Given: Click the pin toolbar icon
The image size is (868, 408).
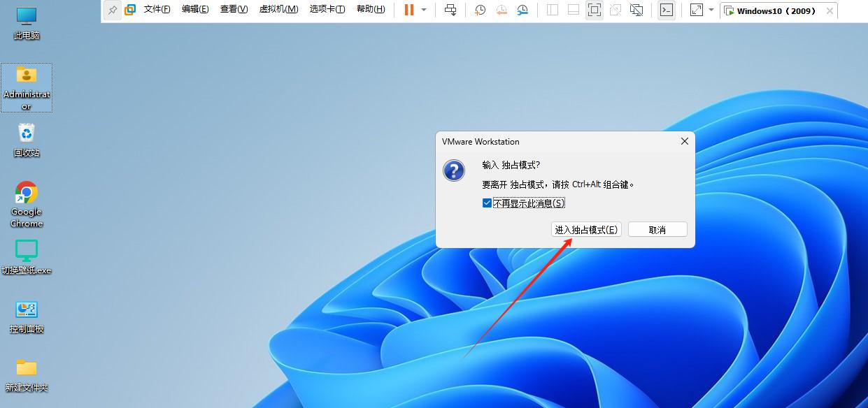Looking at the screenshot, I should coord(112,10).
